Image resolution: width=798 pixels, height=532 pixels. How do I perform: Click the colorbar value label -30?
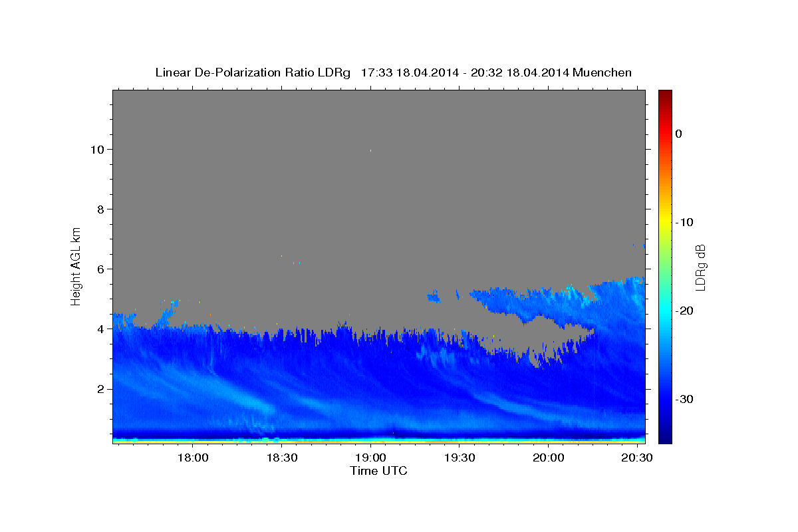point(684,399)
